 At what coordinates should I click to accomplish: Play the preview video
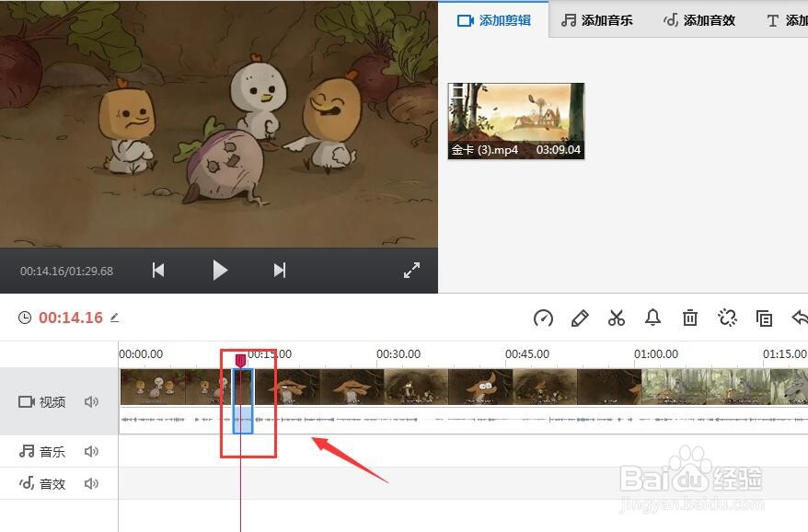pos(220,270)
